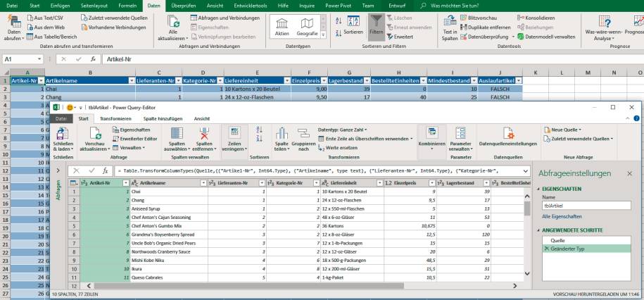Open Erweiterter Editor in Power Query

click(135, 139)
